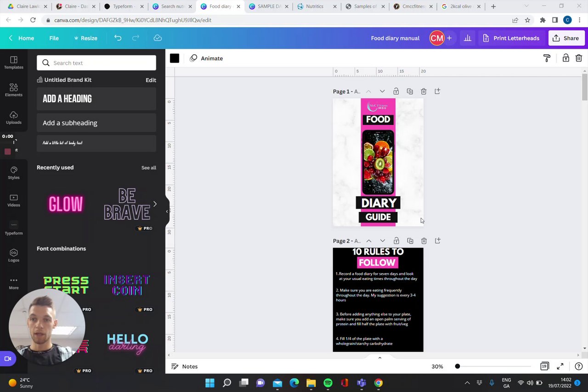Duplicate Page 1 using its copy icon
The height and width of the screenshot is (392, 588).
coord(410,91)
